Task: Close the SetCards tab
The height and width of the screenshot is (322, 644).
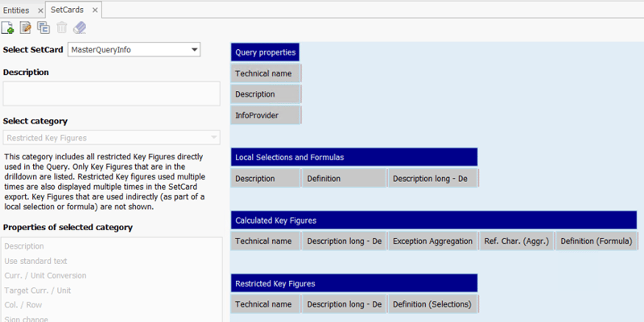Action: click(95, 10)
